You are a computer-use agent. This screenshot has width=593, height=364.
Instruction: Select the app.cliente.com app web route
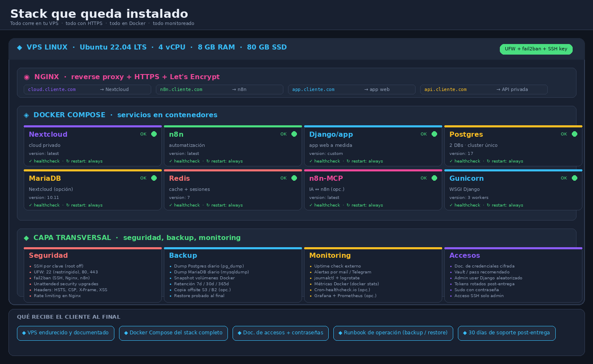click(352, 90)
